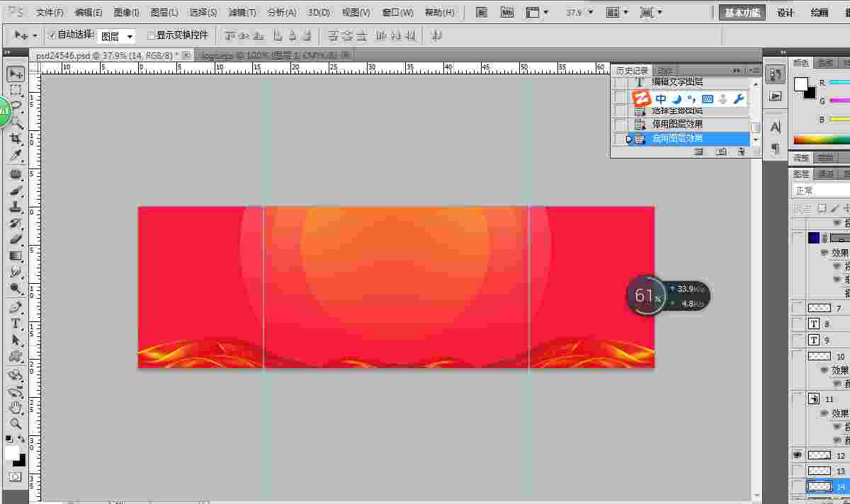The width and height of the screenshot is (850, 504).
Task: Select the Eyedropper tool
Action: [16, 156]
